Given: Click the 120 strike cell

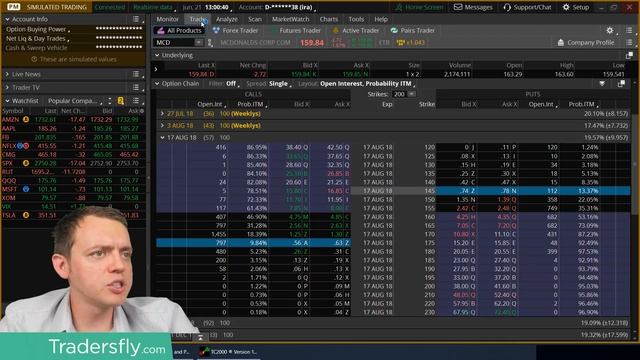Looking at the screenshot, I should point(429,147).
